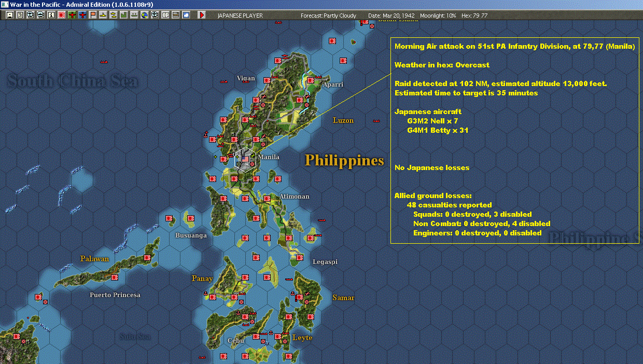Screen dimensions: 643x364
Task: Click the G3M2 Nell x 7 line
Action: [433, 121]
